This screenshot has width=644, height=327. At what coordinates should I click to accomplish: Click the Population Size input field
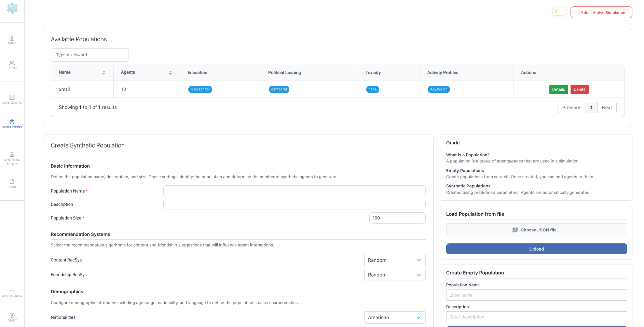[x=397, y=218]
